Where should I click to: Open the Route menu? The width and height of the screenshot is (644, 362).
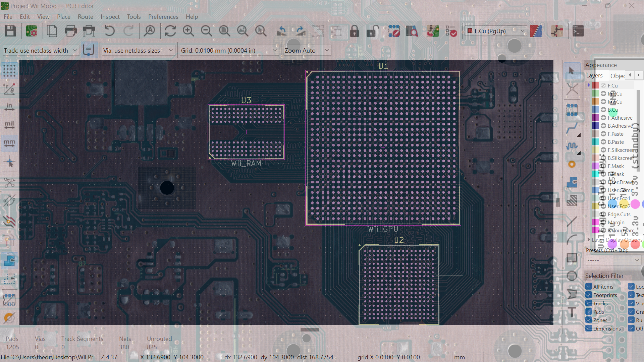point(86,16)
